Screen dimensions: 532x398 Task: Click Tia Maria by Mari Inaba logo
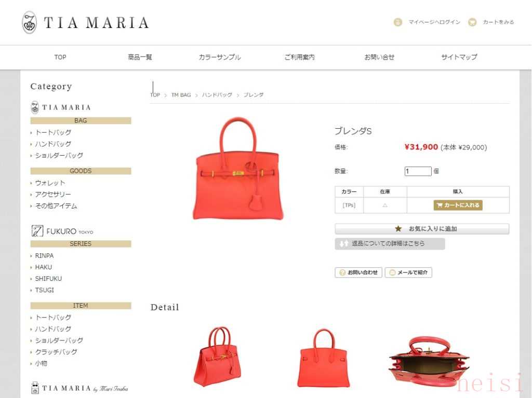point(79,389)
